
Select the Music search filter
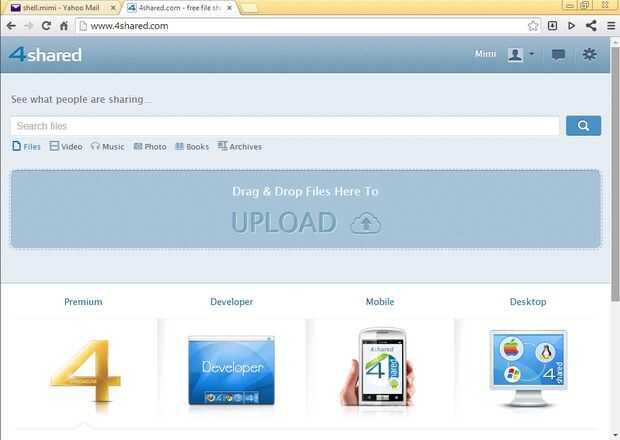pos(108,147)
